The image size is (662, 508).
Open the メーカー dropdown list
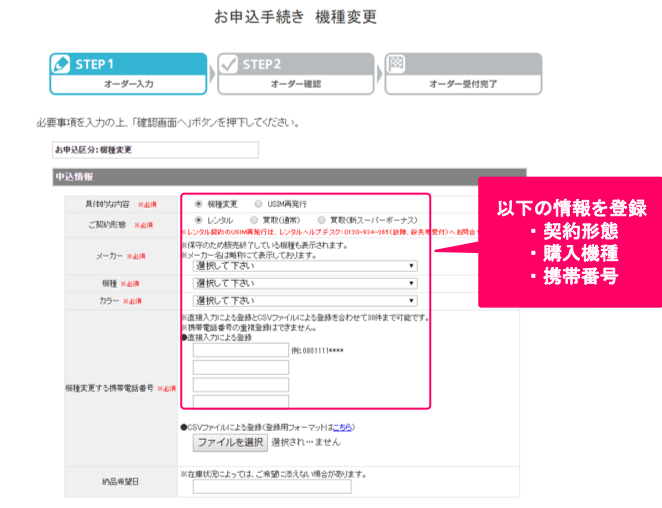(305, 266)
